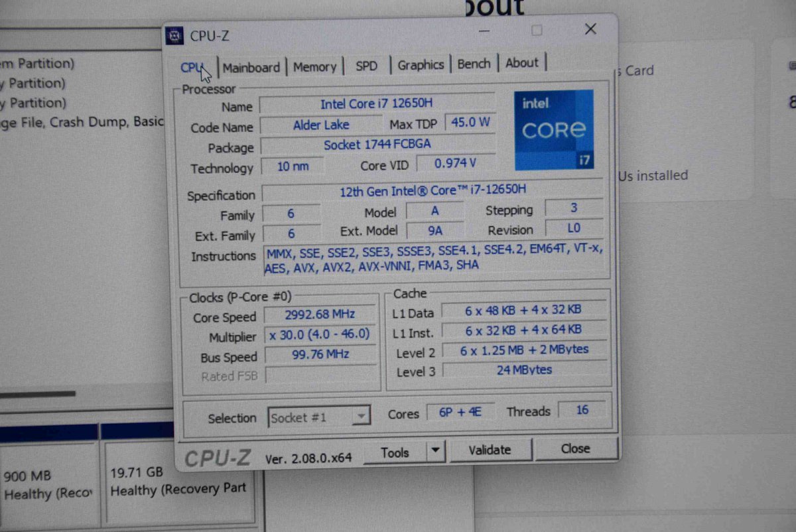796x532 pixels.
Task: Click the Bus Speed 99.76 MHz value
Action: coord(320,355)
